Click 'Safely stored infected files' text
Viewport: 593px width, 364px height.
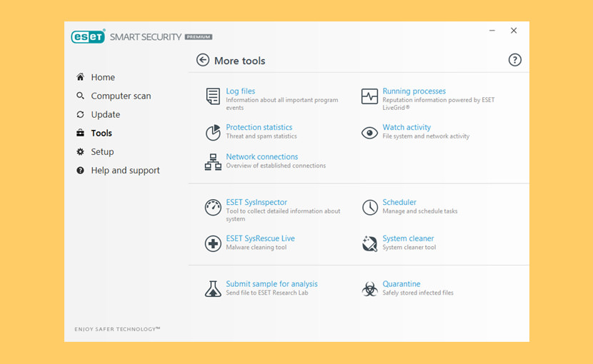tap(417, 293)
